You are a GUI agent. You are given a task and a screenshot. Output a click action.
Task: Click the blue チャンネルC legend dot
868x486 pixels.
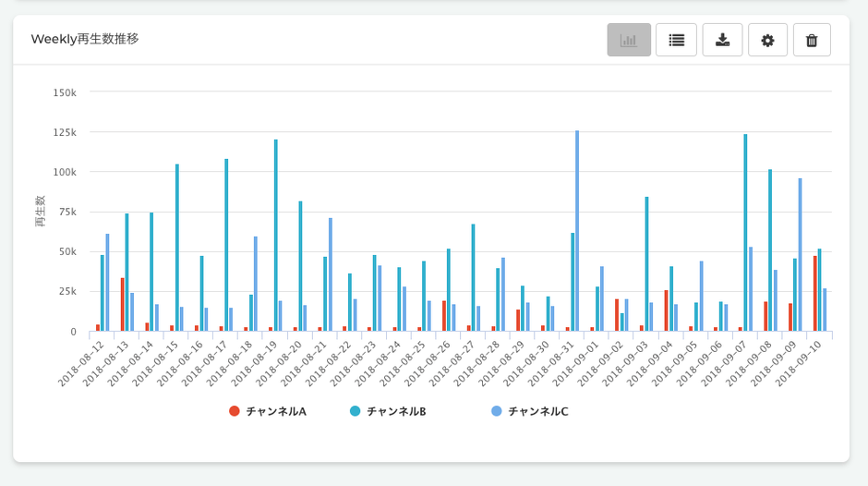tap(497, 411)
